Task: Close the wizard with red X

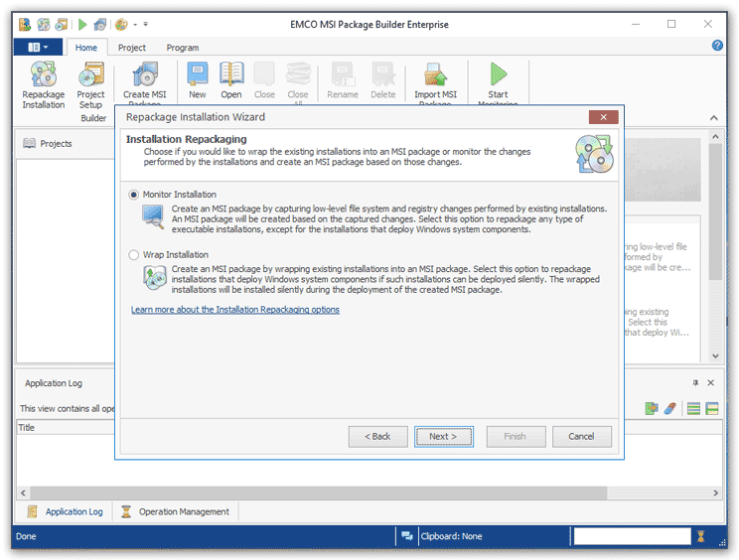Action: pyautogui.click(x=603, y=117)
